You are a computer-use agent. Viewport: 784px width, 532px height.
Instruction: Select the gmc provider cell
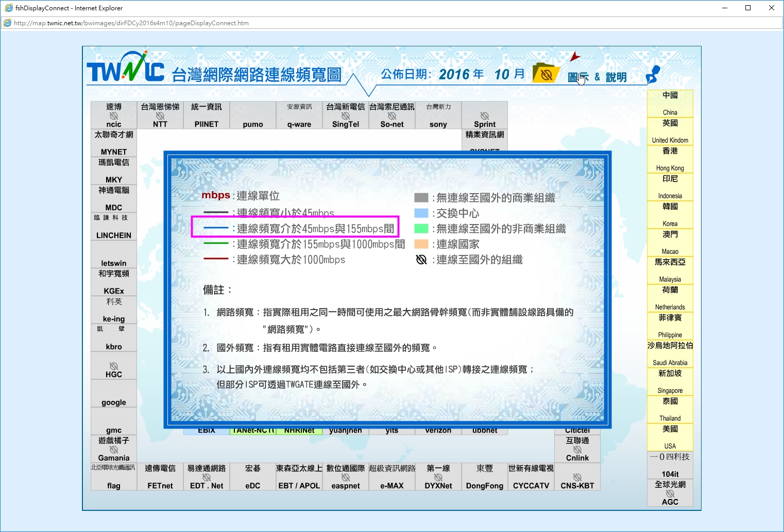tap(114, 421)
